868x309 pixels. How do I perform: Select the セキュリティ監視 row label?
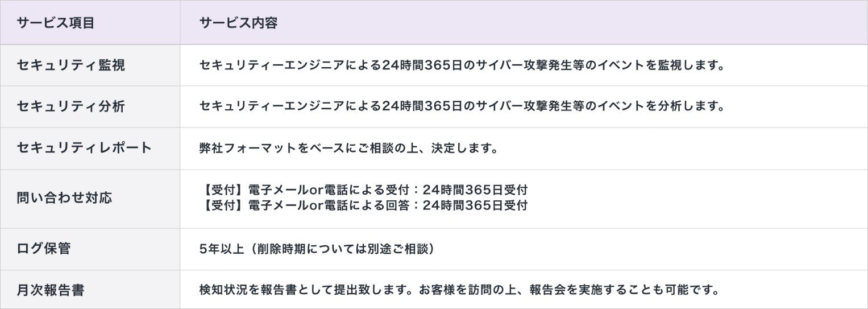pyautogui.click(x=71, y=65)
